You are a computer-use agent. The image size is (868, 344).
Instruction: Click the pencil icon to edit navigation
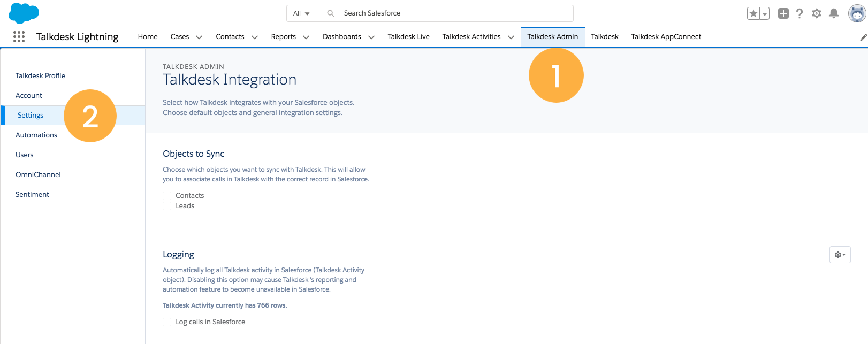tap(863, 37)
